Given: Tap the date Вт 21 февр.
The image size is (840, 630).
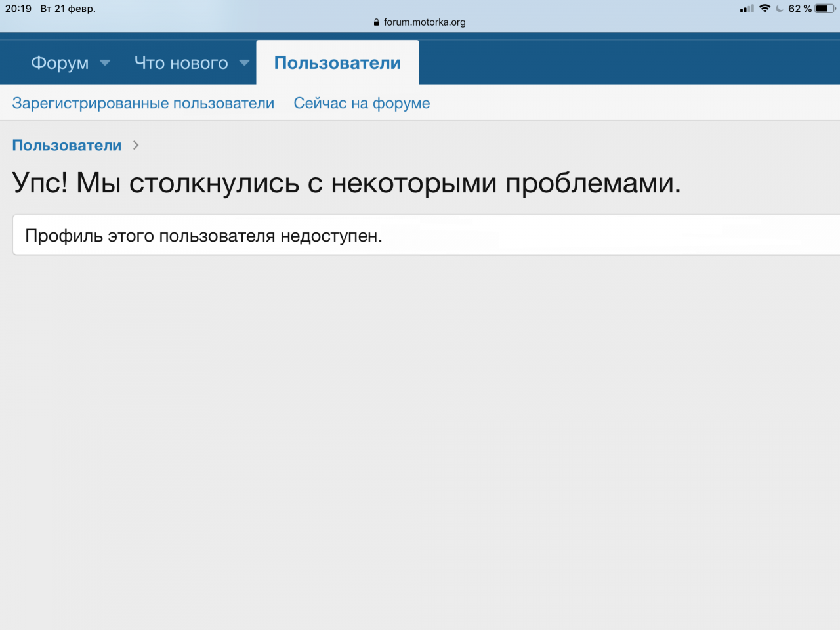Looking at the screenshot, I should [68, 9].
